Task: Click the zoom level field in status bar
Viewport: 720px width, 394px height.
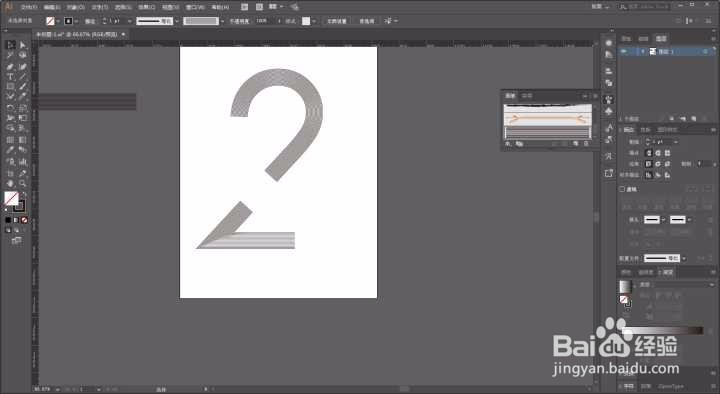Action: point(43,389)
